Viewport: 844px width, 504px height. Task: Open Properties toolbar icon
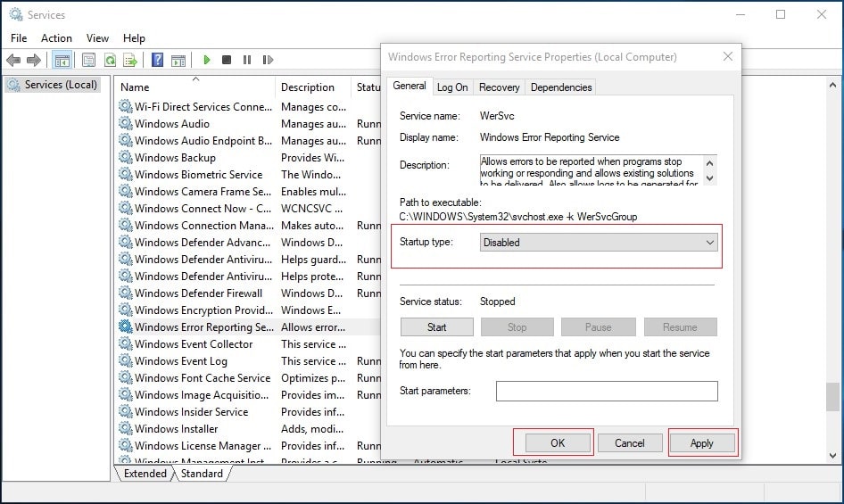click(x=89, y=60)
